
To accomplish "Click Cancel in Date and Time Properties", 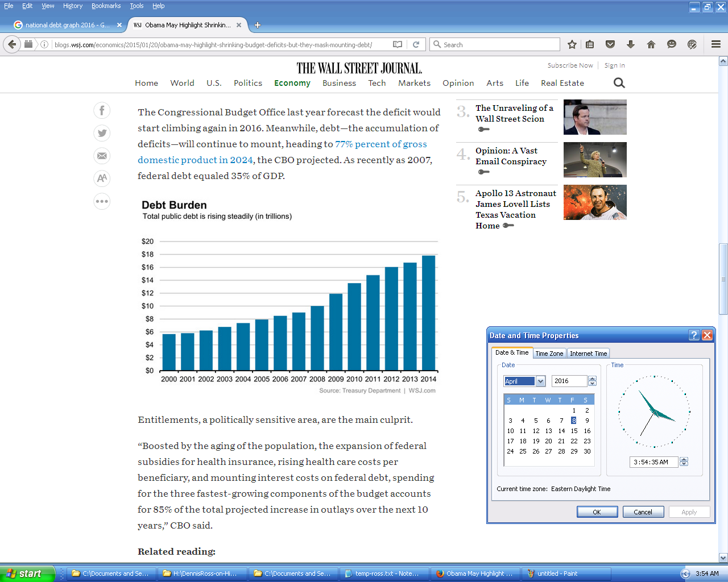I will (643, 512).
